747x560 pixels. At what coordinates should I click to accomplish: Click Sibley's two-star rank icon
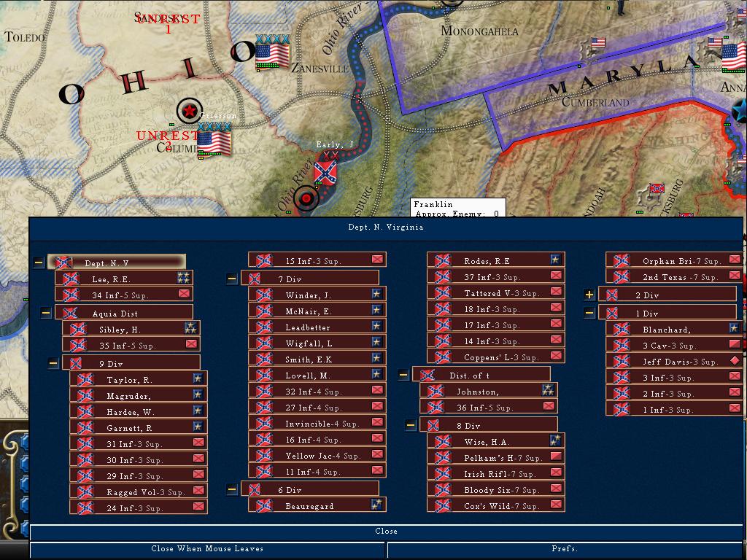click(x=190, y=327)
